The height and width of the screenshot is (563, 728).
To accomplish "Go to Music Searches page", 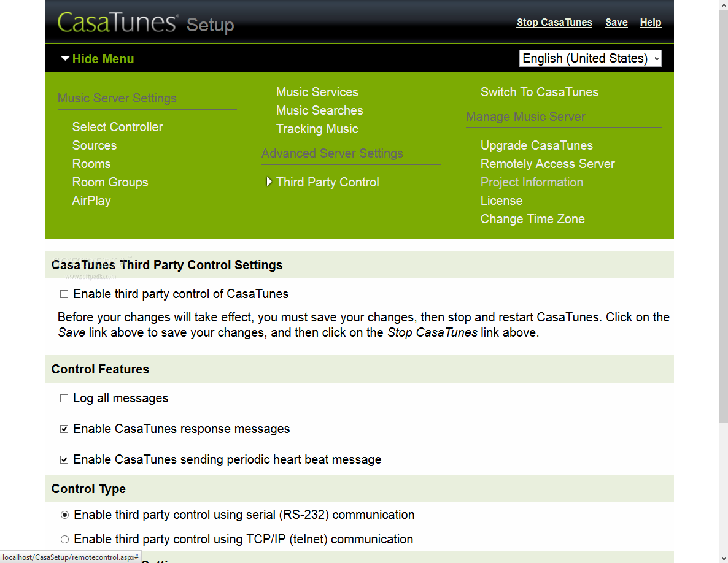I will pyautogui.click(x=319, y=111).
